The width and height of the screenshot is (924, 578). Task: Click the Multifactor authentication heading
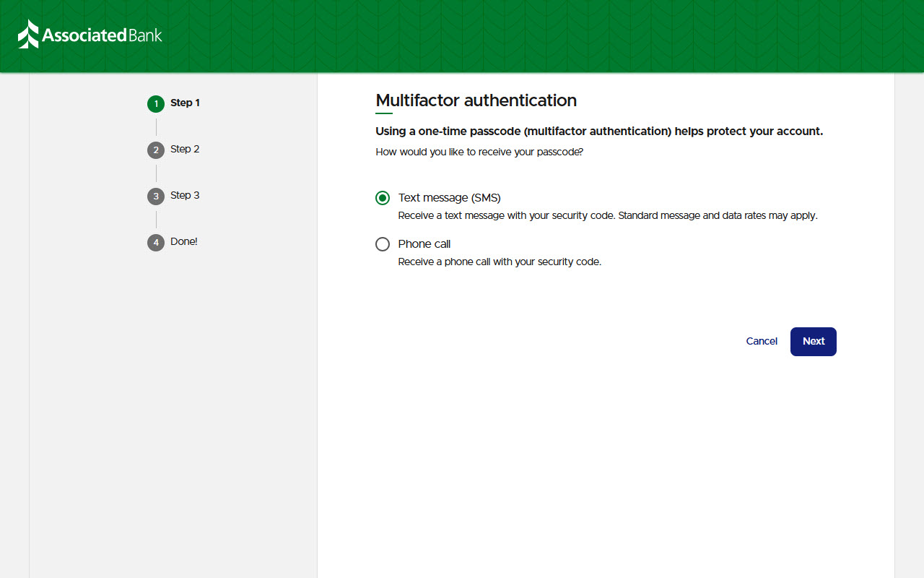click(476, 100)
